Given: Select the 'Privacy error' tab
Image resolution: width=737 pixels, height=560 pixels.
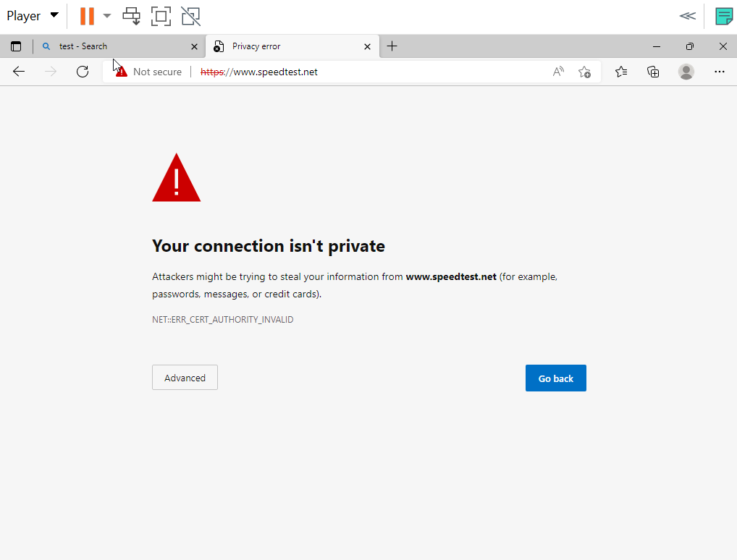Looking at the screenshot, I should (292, 46).
